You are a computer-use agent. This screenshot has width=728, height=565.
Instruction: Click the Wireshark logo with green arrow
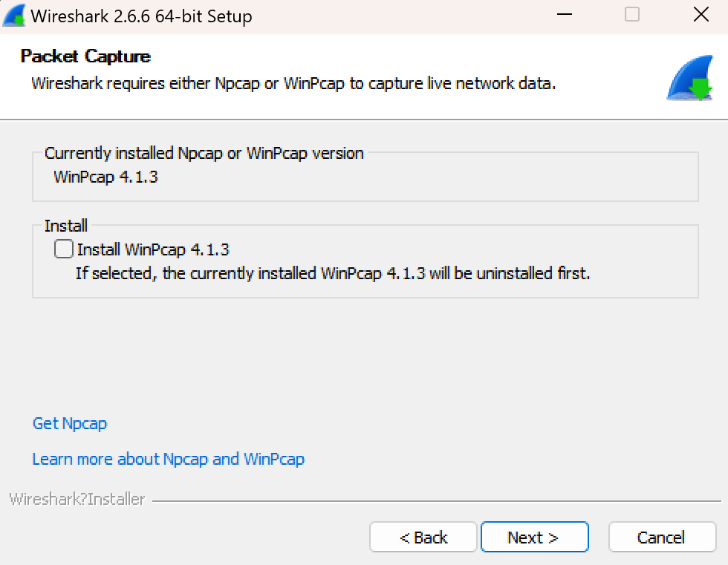[x=689, y=78]
